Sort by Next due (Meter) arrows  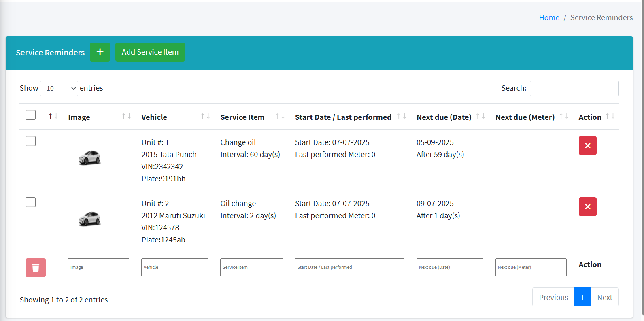coord(564,117)
